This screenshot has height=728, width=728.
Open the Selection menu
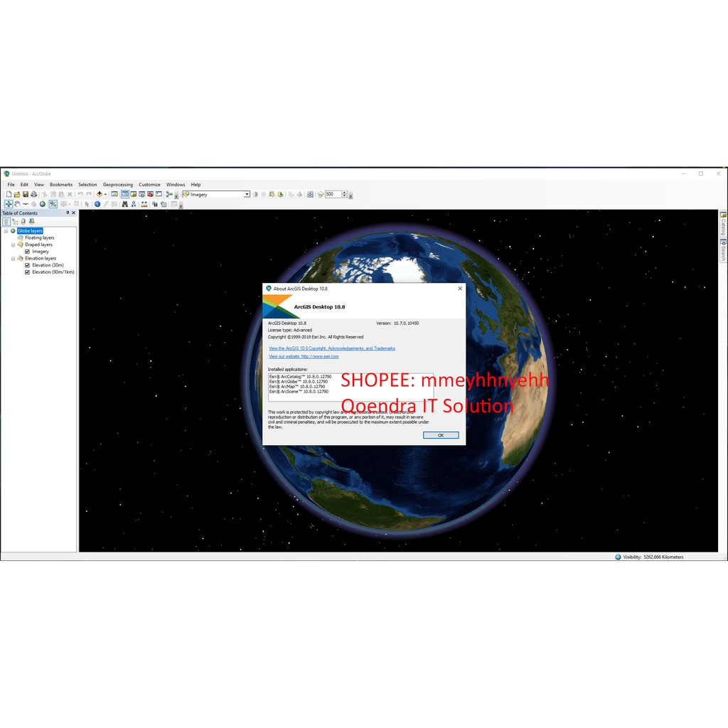click(87, 184)
